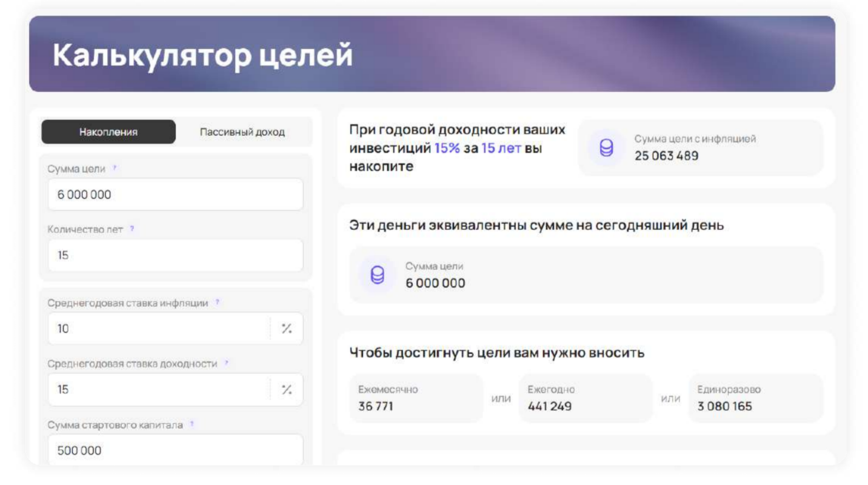Viewport: 868px width, 485px height.
Task: Click the Эти деньги эквивалентны сумме heading
Action: point(536,226)
